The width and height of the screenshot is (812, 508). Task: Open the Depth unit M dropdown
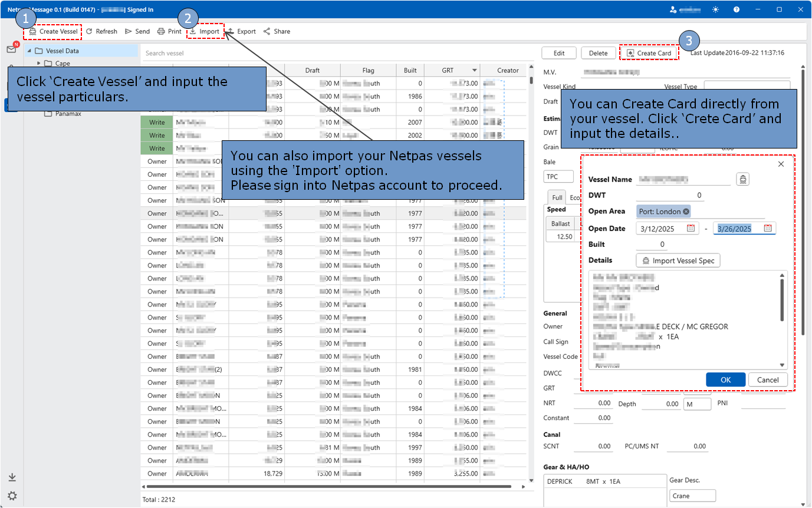pos(697,404)
